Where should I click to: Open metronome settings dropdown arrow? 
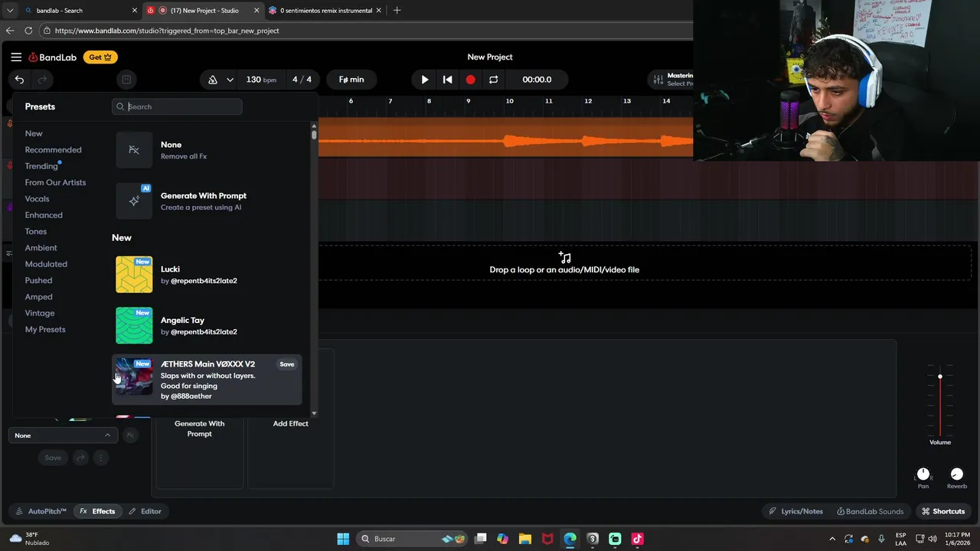[230, 80]
